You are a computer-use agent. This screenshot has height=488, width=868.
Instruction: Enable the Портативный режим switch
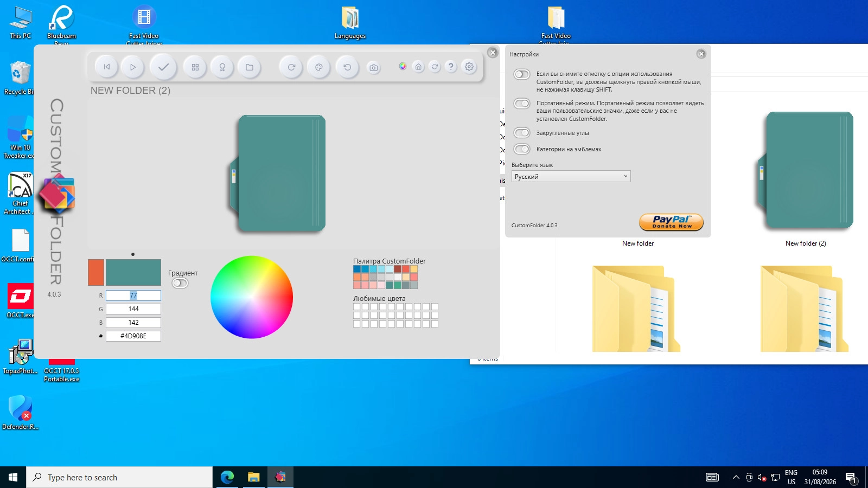point(522,104)
